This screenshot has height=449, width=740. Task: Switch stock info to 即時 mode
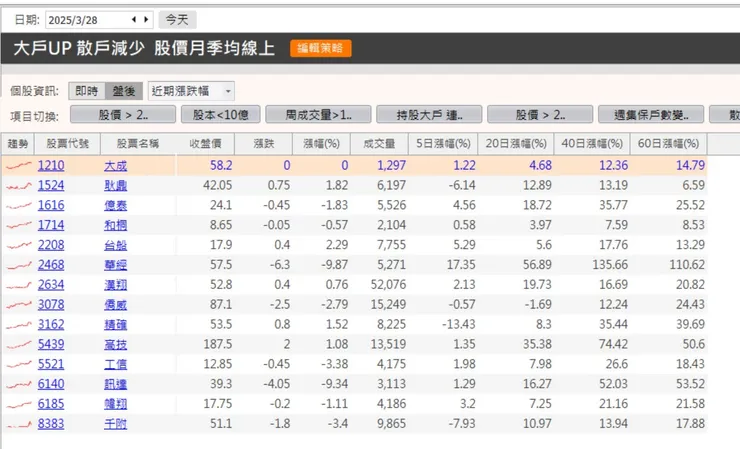87,91
